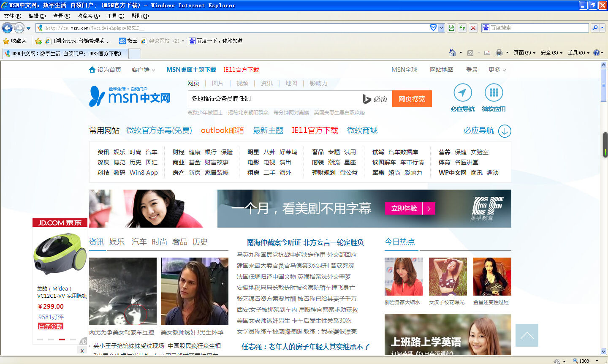Image resolution: width=608 pixels, height=364 pixels.
Task: Open the address bar dropdown arrow
Action: (x=441, y=28)
